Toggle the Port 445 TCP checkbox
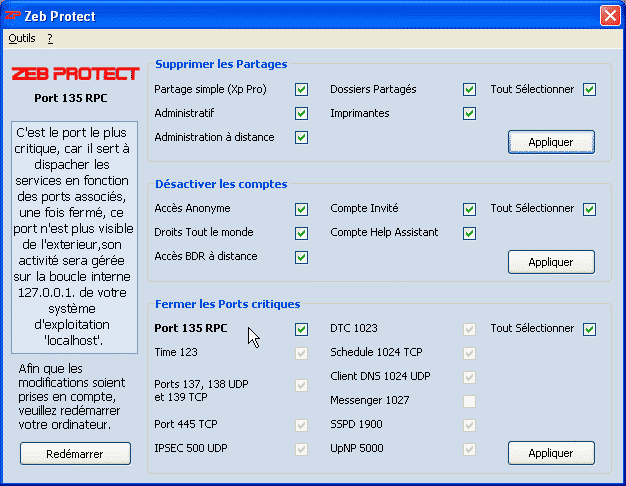 pyautogui.click(x=301, y=425)
